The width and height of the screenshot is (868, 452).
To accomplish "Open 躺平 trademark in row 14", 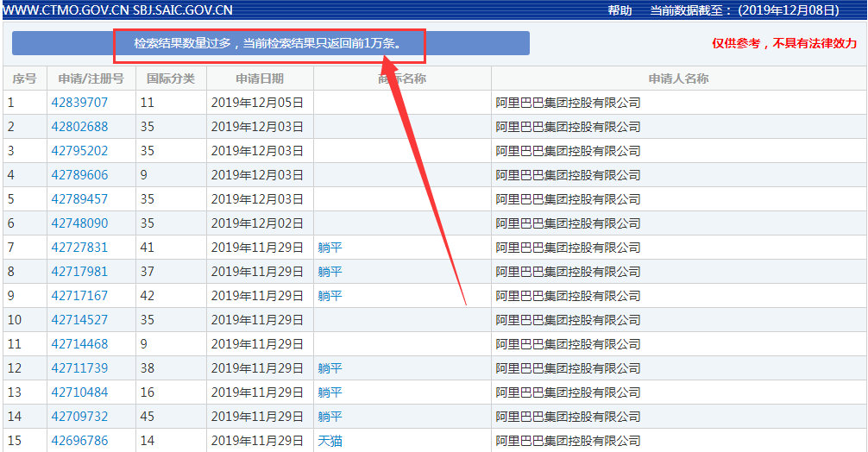I will (330, 417).
